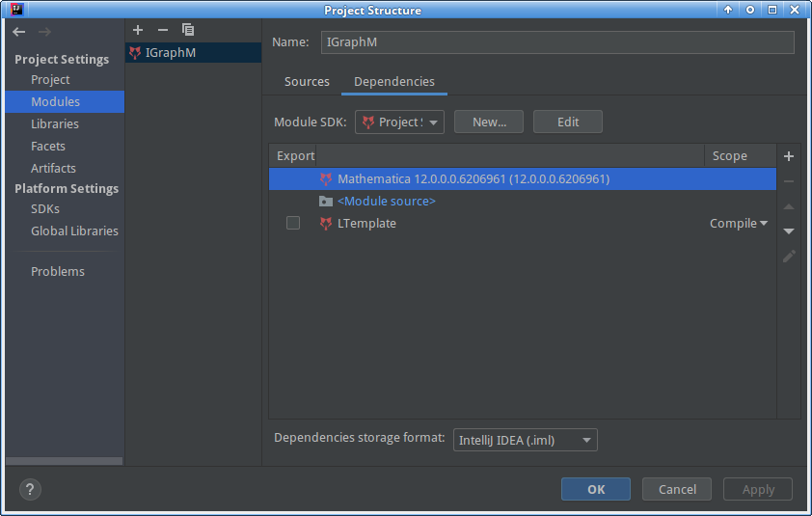Click the back navigation arrow

pyautogui.click(x=19, y=32)
